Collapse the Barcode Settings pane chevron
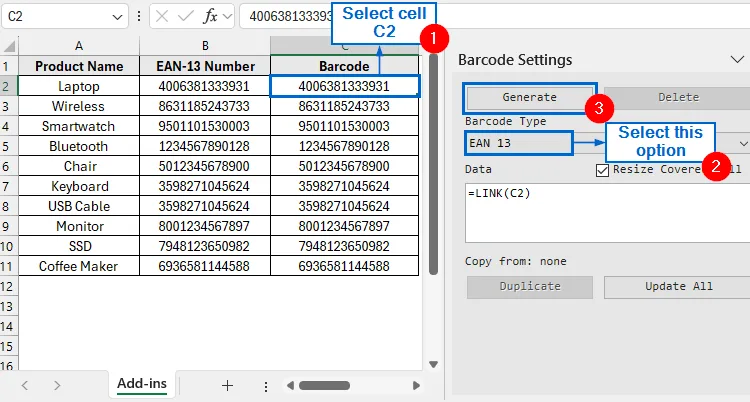 737,60
